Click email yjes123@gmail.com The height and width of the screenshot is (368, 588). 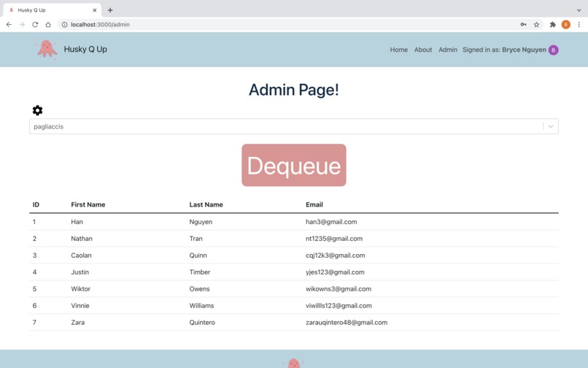(335, 272)
